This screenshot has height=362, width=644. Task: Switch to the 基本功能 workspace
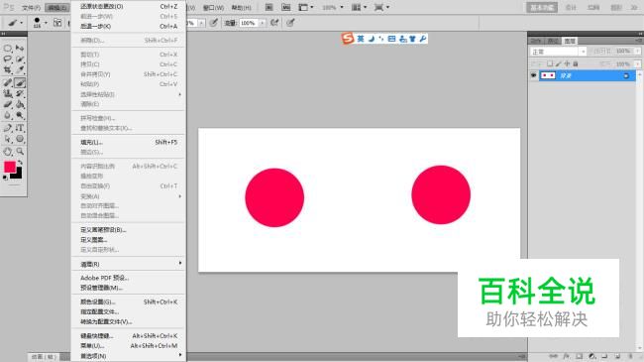tap(542, 7)
